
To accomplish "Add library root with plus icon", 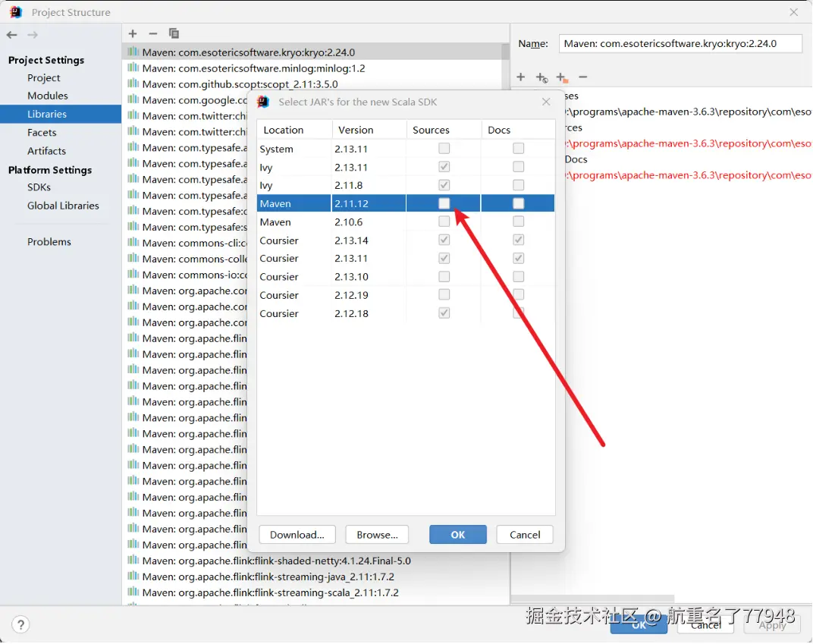I will click(520, 77).
